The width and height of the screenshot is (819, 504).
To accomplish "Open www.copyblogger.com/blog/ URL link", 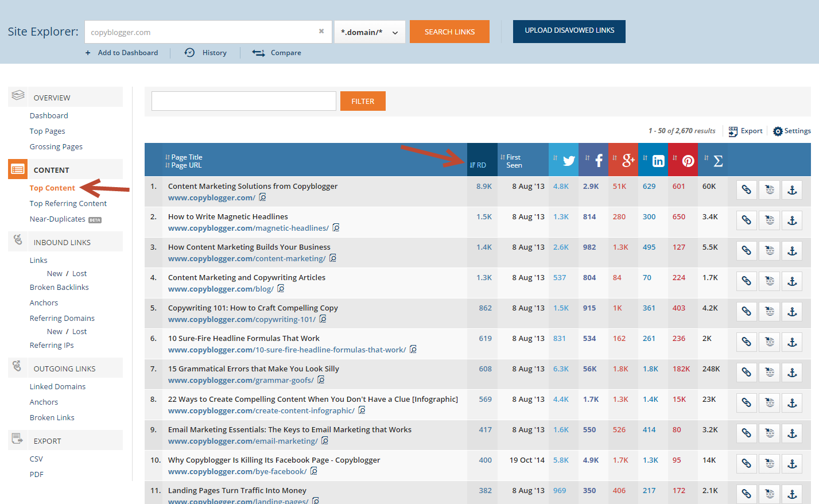I will pos(221,289).
